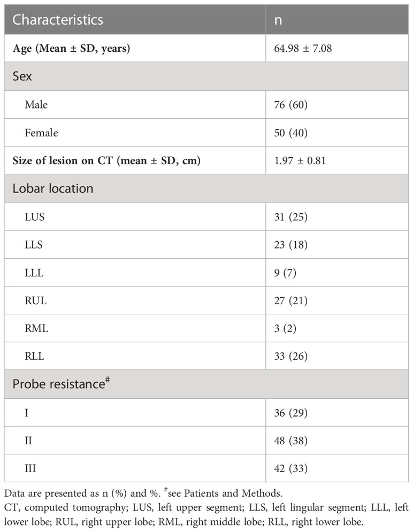Image resolution: width=413 pixels, height=532 pixels.
Task: Select the lesion size value 1.97 ± 0.81
Action: [300, 160]
